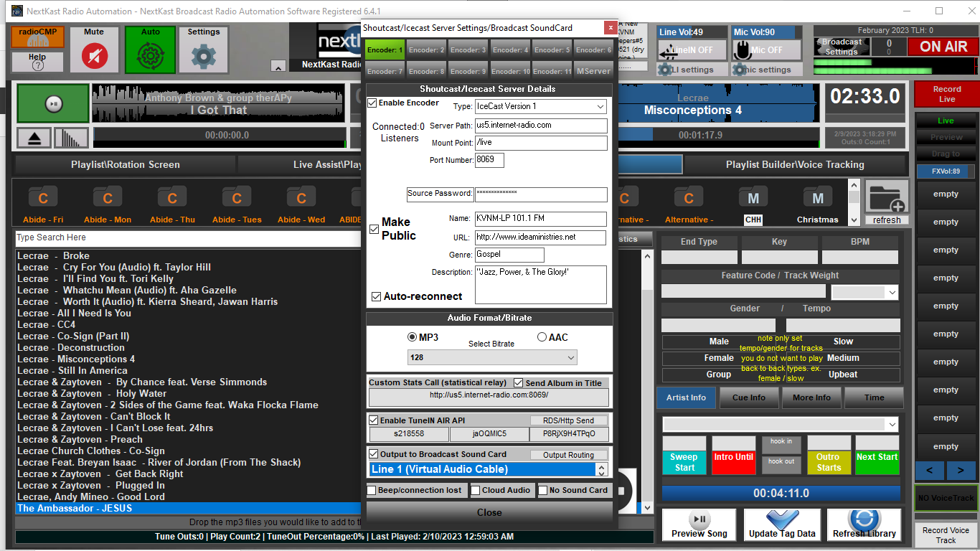Click Update Tag Data checkmark icon
Image resolution: width=980 pixels, height=551 pixels.
(x=781, y=520)
